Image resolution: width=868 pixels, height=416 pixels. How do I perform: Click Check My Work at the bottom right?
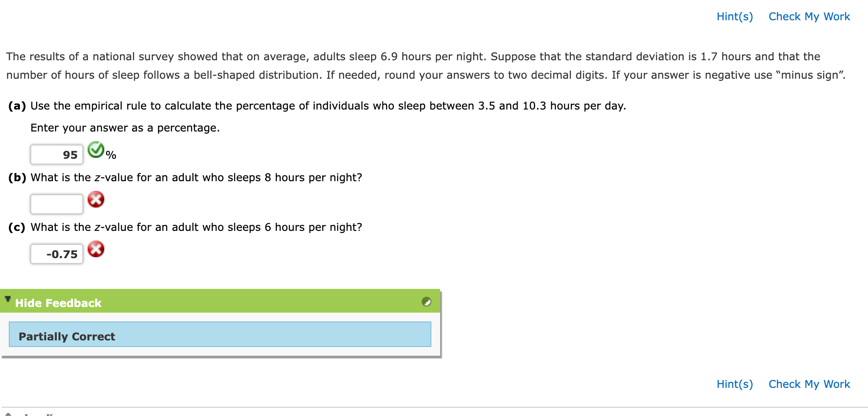pyautogui.click(x=809, y=383)
